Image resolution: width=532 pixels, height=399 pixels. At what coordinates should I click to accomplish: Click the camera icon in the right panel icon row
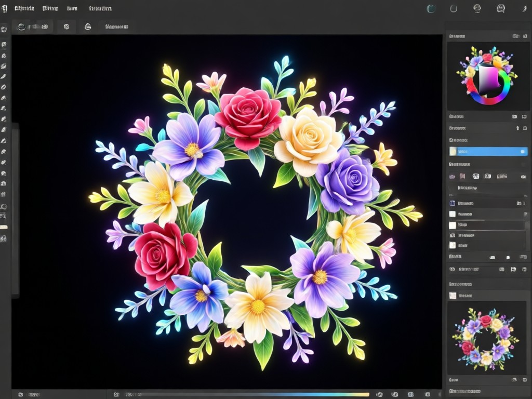452,177
